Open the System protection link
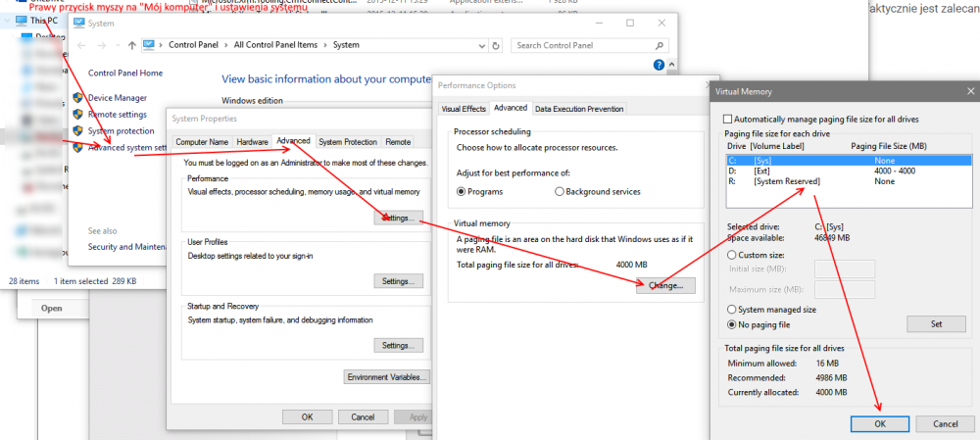The width and height of the screenshot is (980, 440). pos(122,130)
